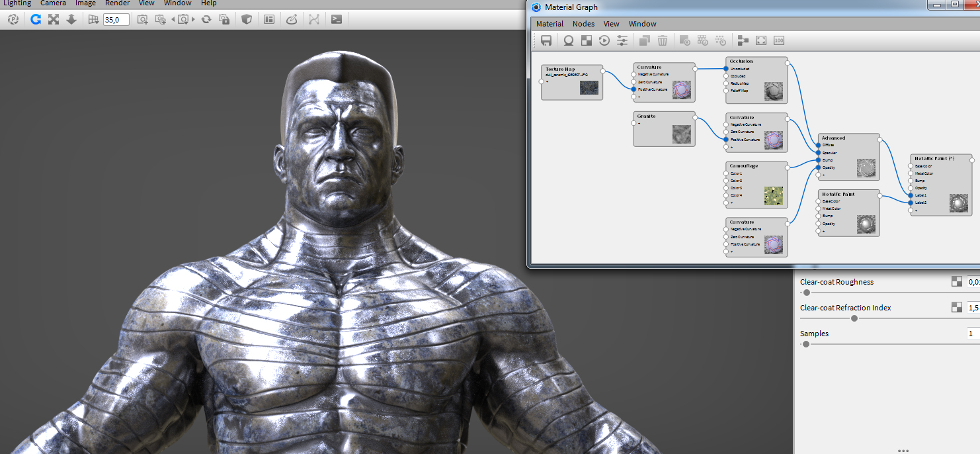Click the Clear-coat Refraction Index slider handle
Image resolution: width=980 pixels, height=454 pixels.
click(854, 318)
